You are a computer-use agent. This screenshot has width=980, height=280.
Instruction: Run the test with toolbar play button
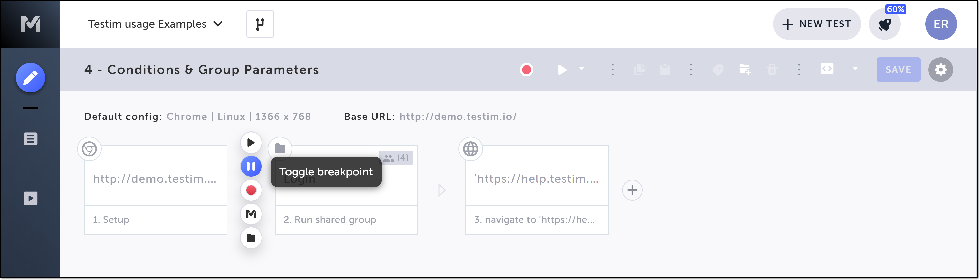click(562, 70)
